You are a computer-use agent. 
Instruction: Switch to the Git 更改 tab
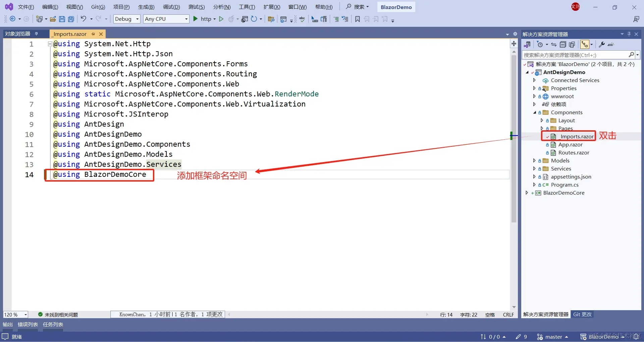pyautogui.click(x=582, y=314)
